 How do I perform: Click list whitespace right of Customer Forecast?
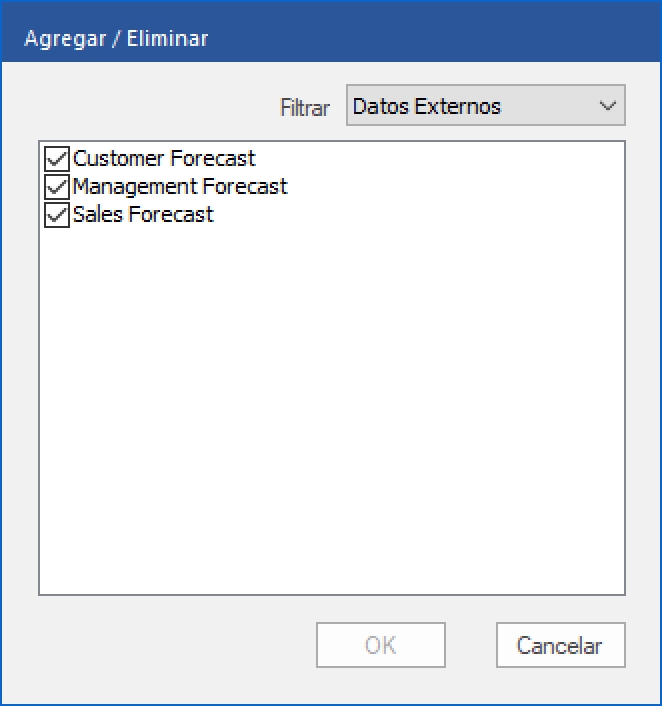tap(440, 159)
